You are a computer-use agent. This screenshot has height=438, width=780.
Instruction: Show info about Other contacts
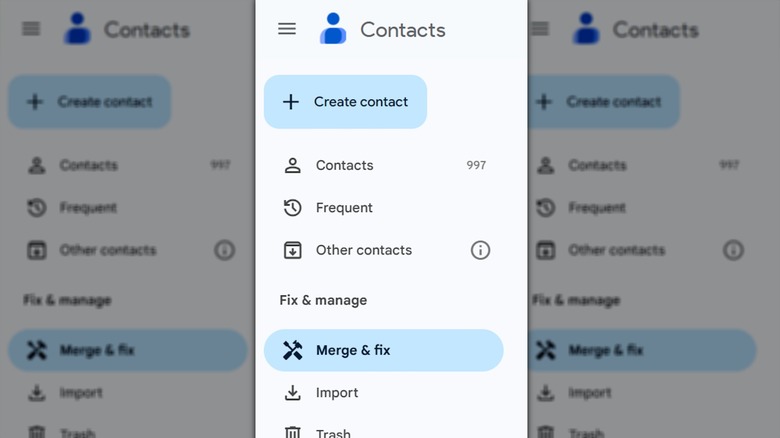pyautogui.click(x=481, y=250)
